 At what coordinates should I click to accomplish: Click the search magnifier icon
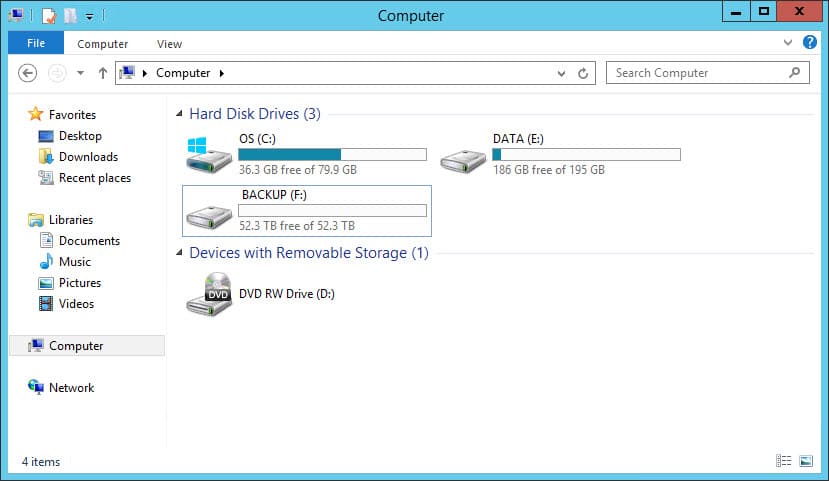(x=795, y=72)
